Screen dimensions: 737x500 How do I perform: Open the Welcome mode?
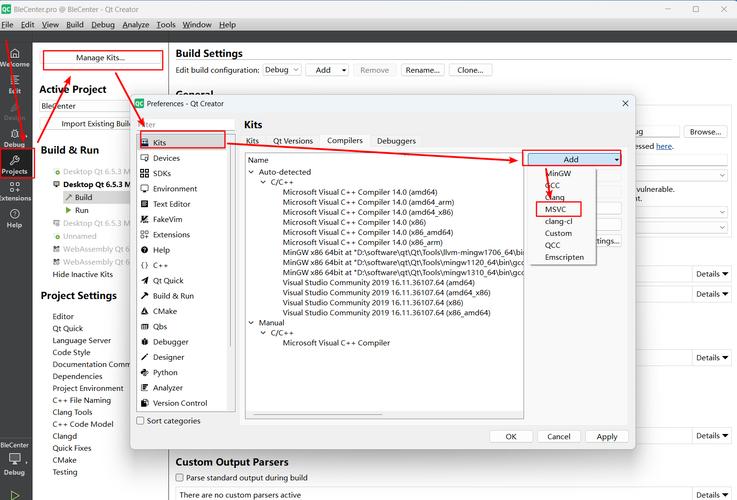(15, 58)
